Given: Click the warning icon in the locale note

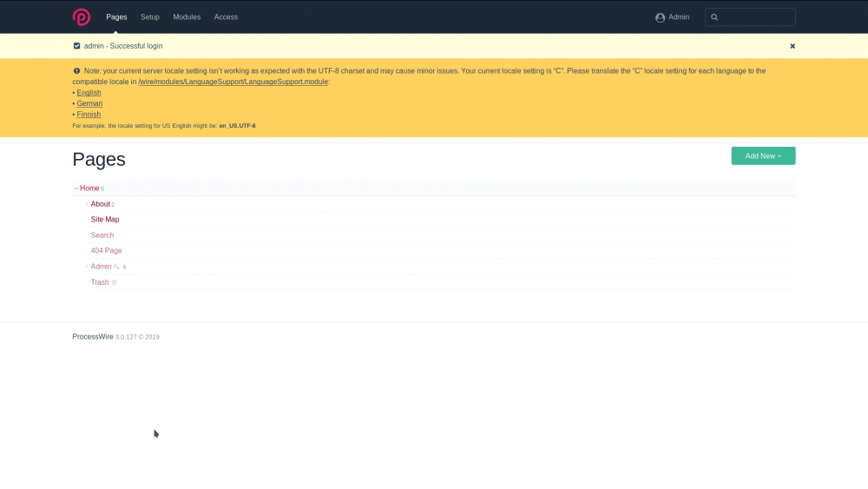Looking at the screenshot, I should point(76,71).
